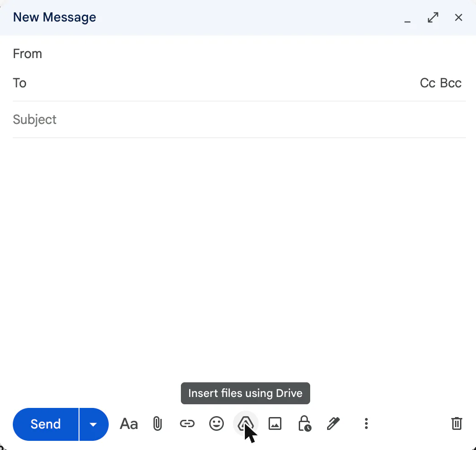Discard draft with the trash icon
Screen dimensions: 476x450
point(456,423)
